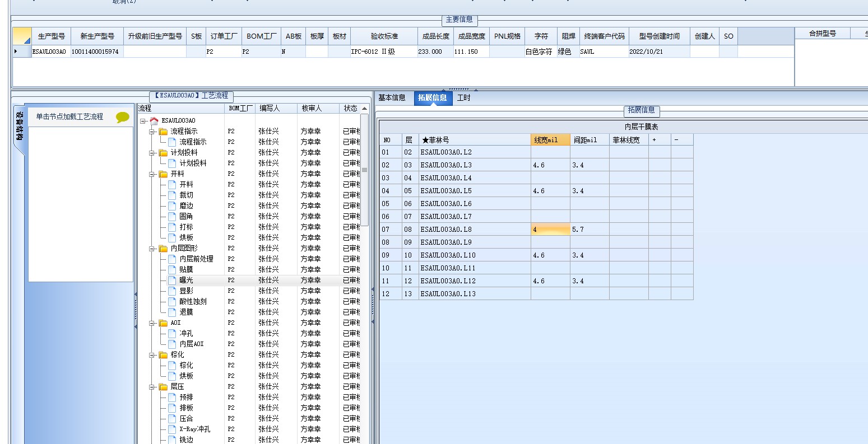Click the 酸性蚀刻 document icon
868x444 pixels.
coord(172,301)
